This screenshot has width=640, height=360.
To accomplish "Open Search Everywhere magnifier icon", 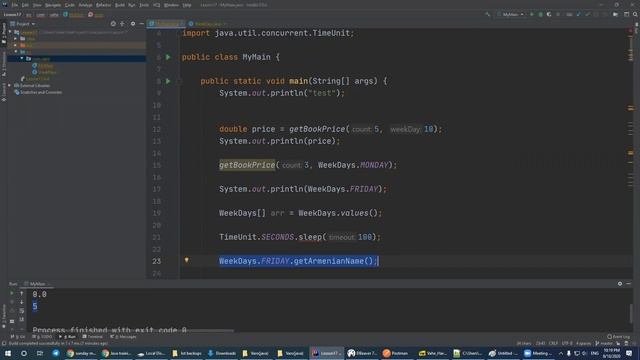I will [635, 14].
